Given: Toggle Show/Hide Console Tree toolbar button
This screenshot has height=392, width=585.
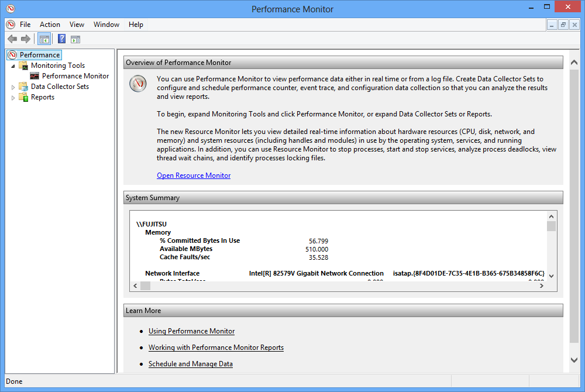Looking at the screenshot, I should click(x=44, y=39).
